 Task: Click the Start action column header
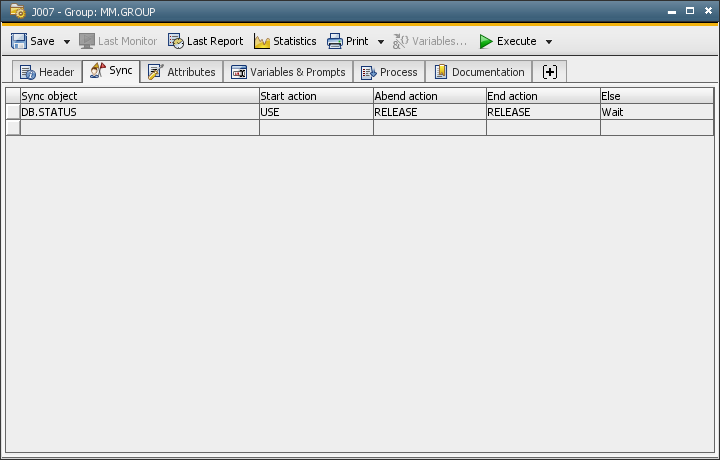coord(316,96)
